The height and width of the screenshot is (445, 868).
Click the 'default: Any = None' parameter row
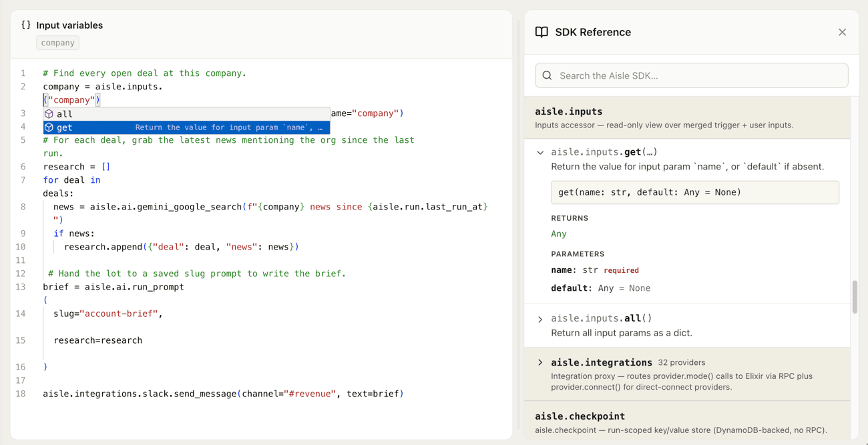(601, 288)
